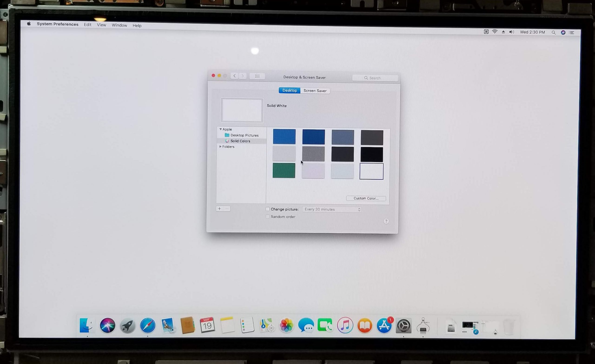This screenshot has height=364, width=595.
Task: Switch to the Screen Saver tab
Action: tap(315, 91)
